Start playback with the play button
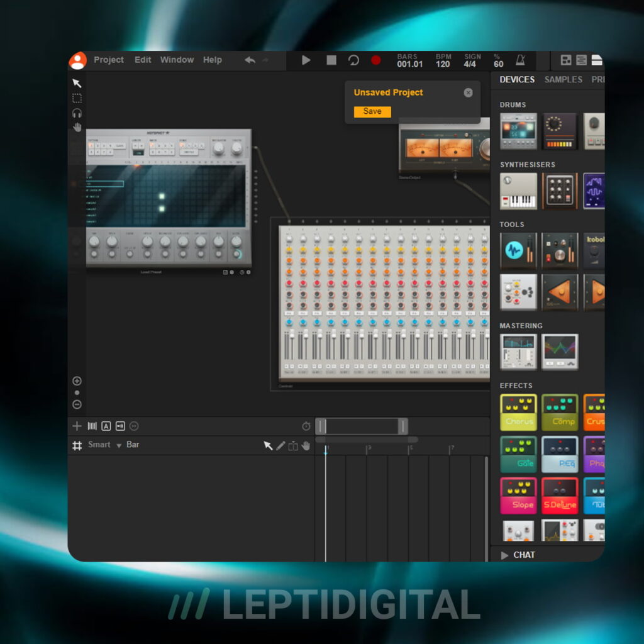This screenshot has width=644, height=644. (306, 60)
